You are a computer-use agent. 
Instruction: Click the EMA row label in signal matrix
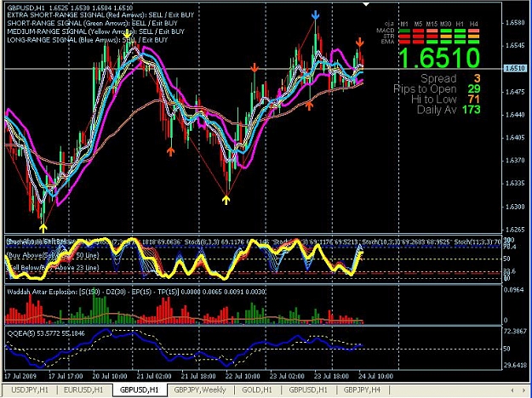click(388, 42)
